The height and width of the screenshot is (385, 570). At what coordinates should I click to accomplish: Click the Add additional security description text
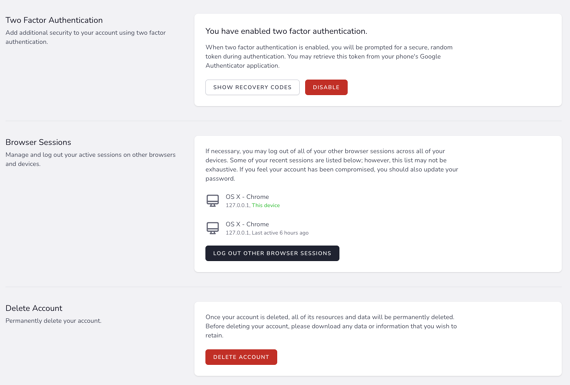(85, 37)
